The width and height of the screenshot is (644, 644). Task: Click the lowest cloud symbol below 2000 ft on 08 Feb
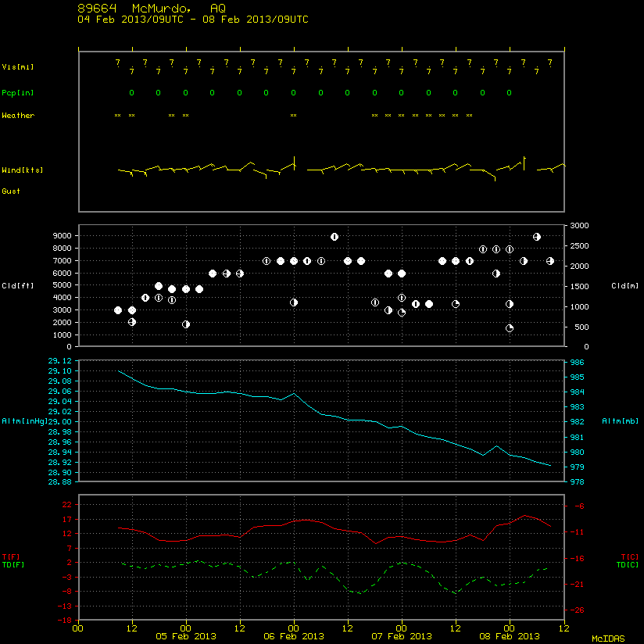point(510,328)
